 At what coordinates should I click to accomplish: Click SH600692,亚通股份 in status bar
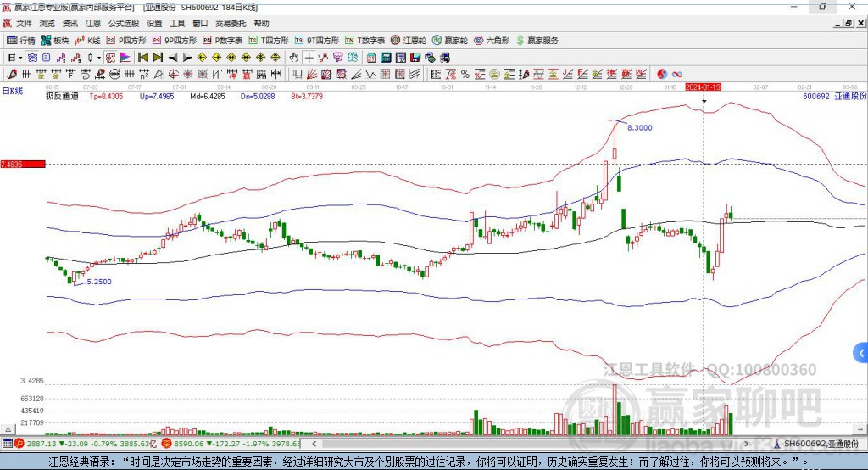(x=821, y=444)
